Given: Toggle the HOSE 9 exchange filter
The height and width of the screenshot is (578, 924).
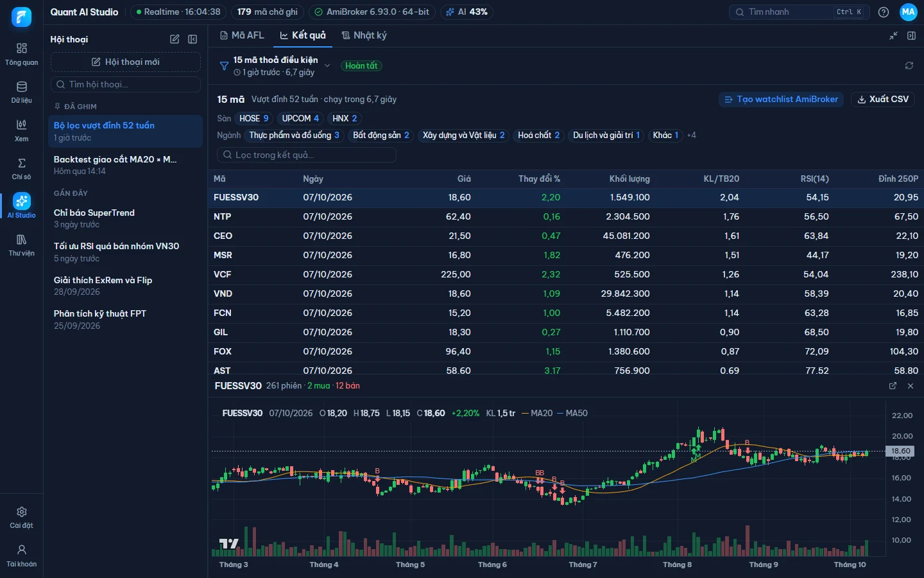Looking at the screenshot, I should (x=254, y=118).
